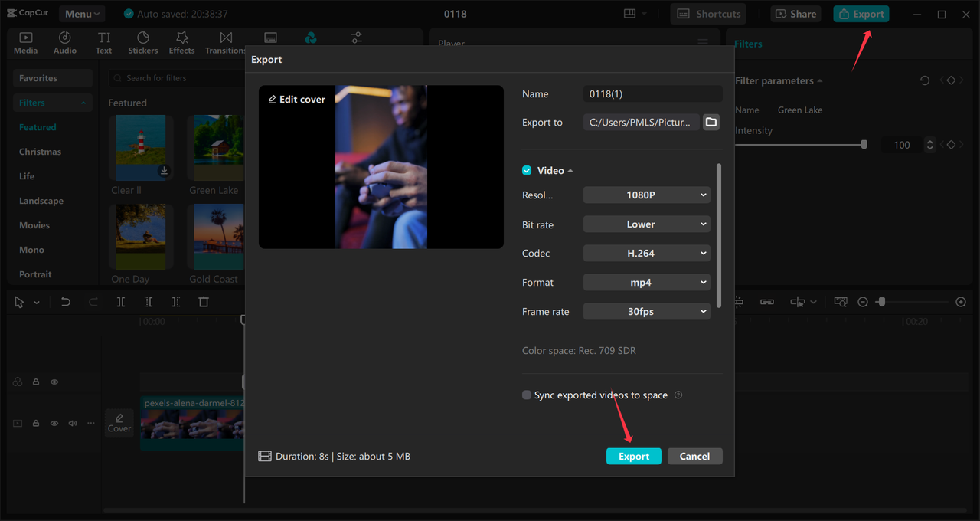
Task: Select the Mono filter category
Action: click(x=31, y=250)
